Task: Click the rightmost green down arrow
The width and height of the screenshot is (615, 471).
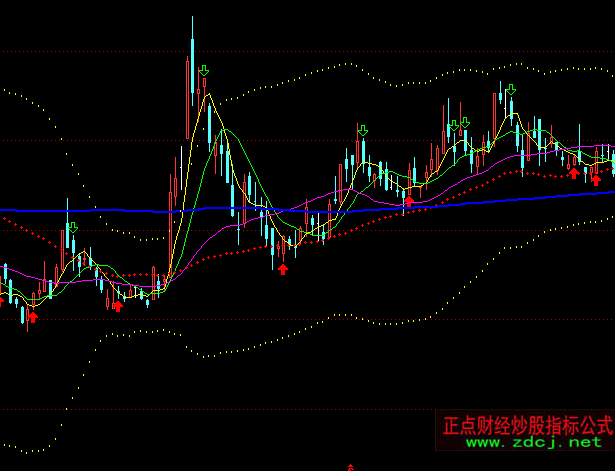Action: point(511,90)
